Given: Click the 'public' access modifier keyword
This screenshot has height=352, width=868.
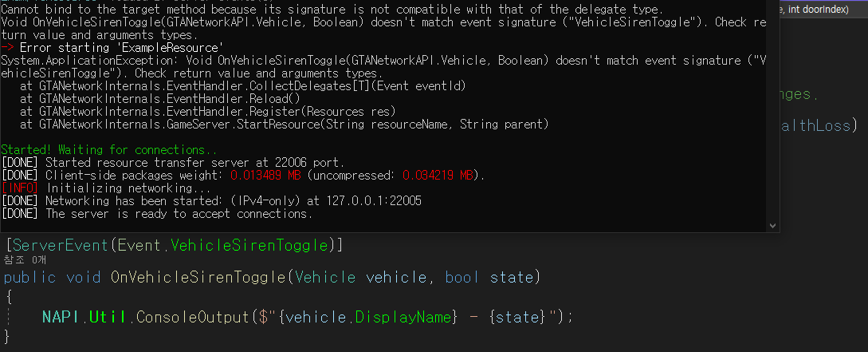Looking at the screenshot, I should point(30,277).
